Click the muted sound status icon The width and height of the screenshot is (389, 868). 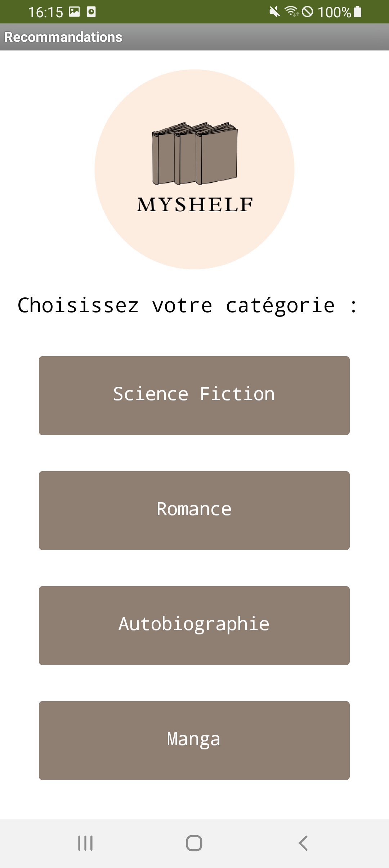[x=274, y=12]
